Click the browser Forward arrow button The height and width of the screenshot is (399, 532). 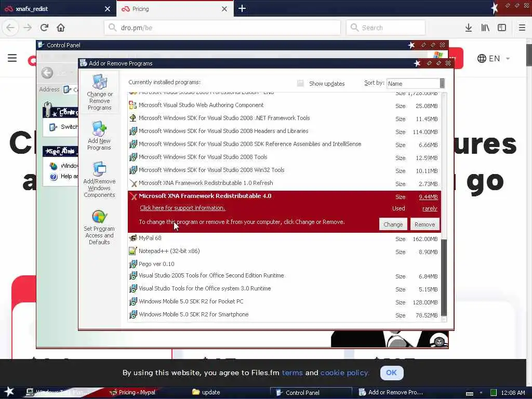click(x=28, y=28)
